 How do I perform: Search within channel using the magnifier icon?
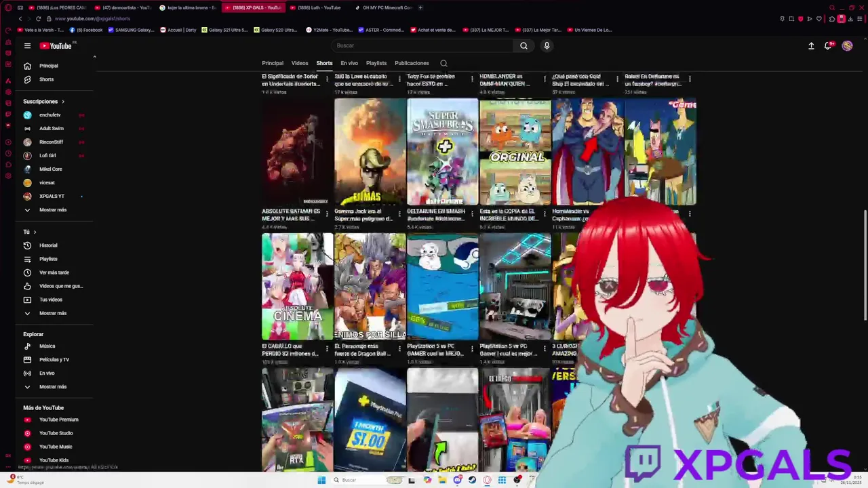443,63
